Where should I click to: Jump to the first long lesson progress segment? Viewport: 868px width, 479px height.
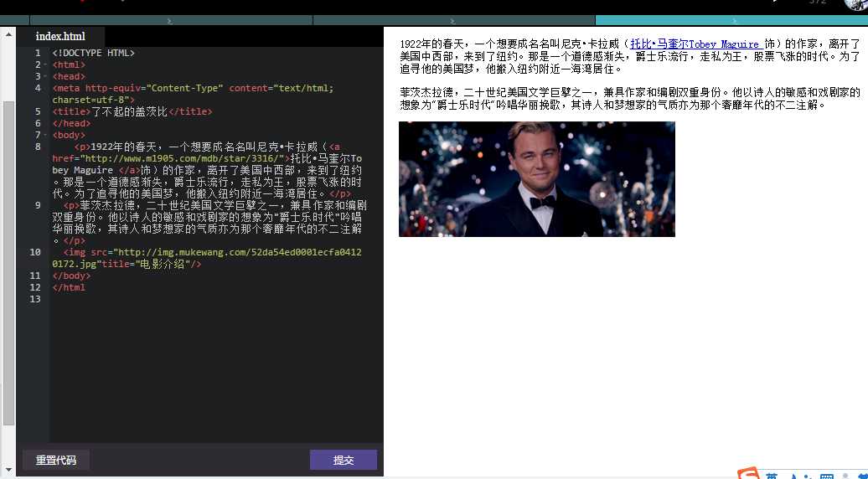pyautogui.click(x=171, y=20)
